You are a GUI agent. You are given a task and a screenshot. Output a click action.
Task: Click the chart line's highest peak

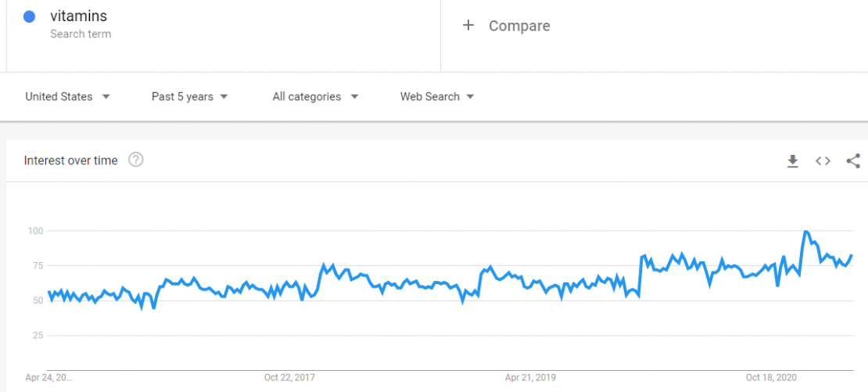pos(805,232)
